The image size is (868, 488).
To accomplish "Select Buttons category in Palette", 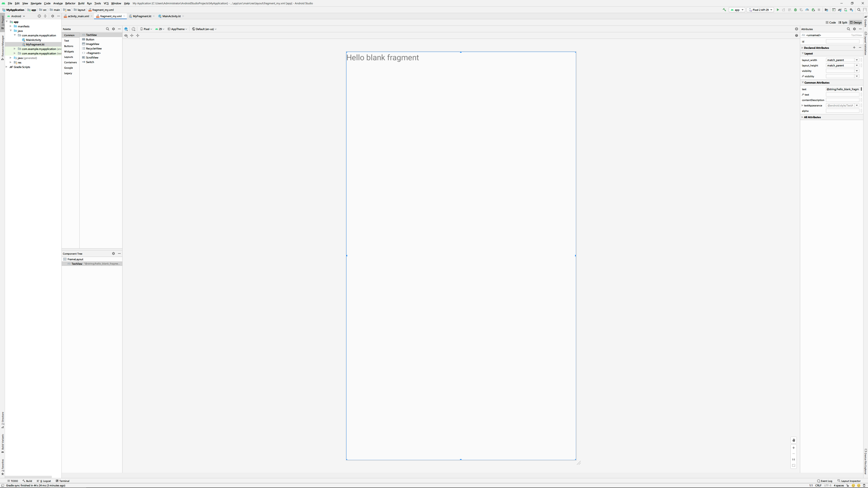I will tap(69, 46).
